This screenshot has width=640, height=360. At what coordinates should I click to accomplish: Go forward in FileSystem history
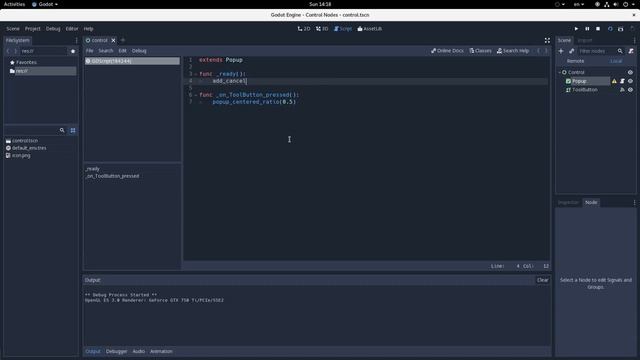[16, 51]
